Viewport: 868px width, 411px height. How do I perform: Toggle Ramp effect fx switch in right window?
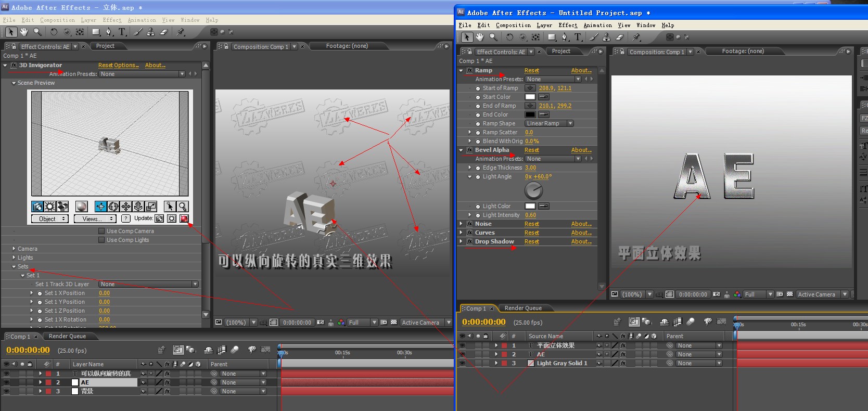[x=469, y=70]
